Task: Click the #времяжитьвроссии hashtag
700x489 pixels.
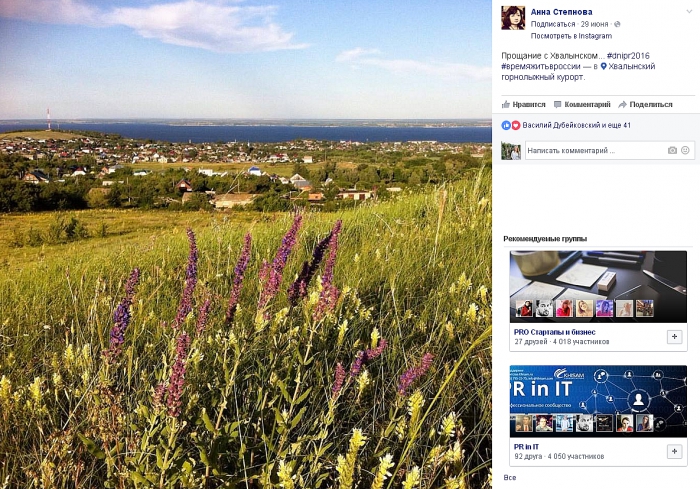Action: click(x=541, y=67)
